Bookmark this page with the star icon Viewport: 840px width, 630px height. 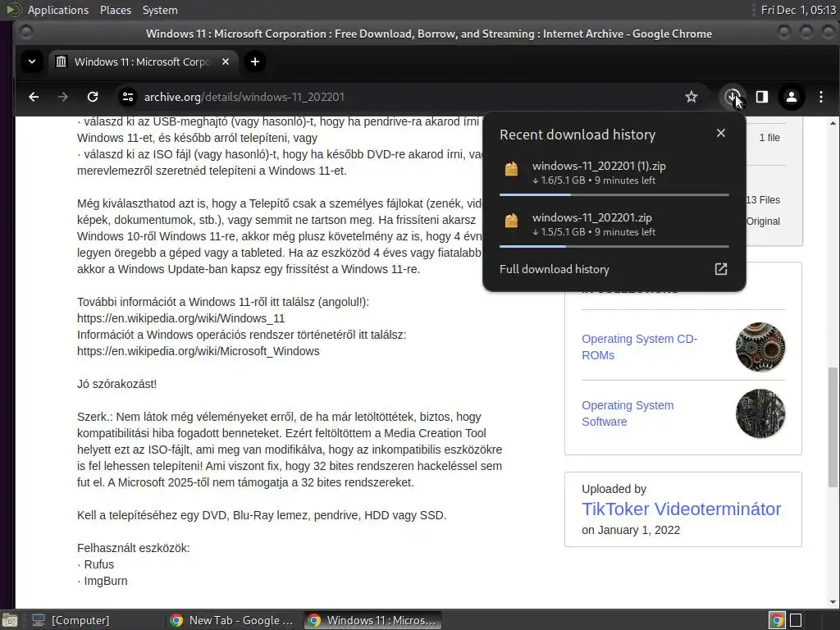point(692,97)
